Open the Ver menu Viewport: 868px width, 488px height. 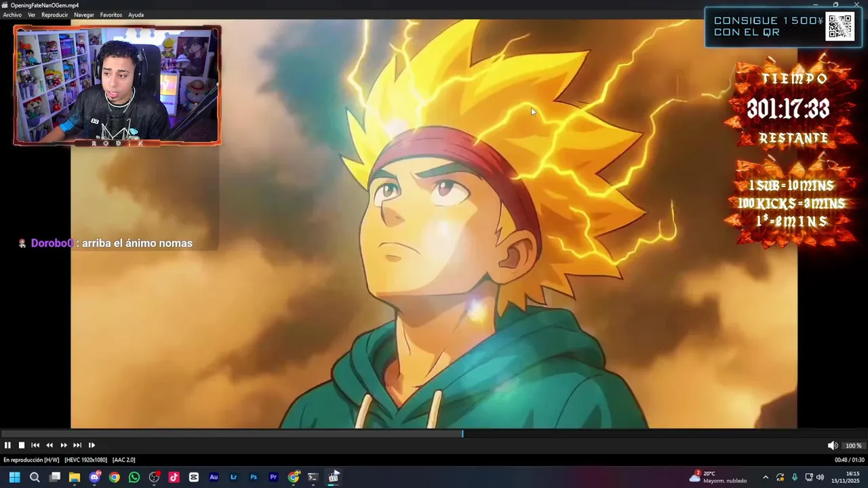[x=31, y=15]
